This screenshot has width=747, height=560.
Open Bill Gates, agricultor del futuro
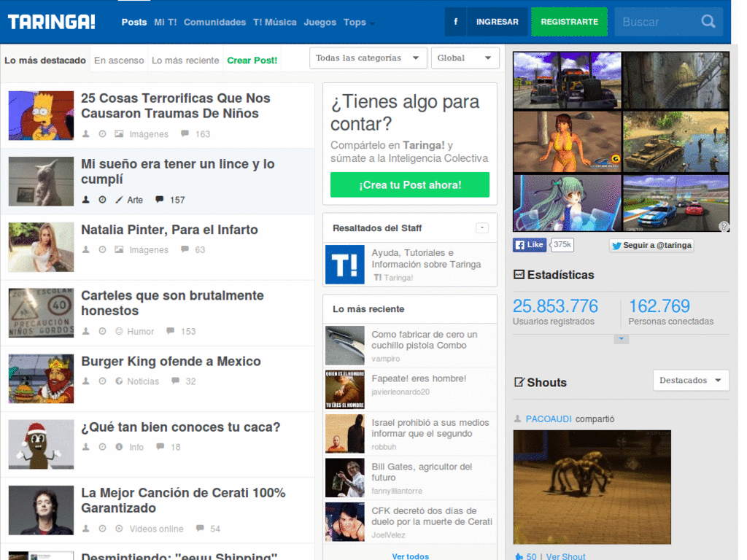(x=422, y=472)
